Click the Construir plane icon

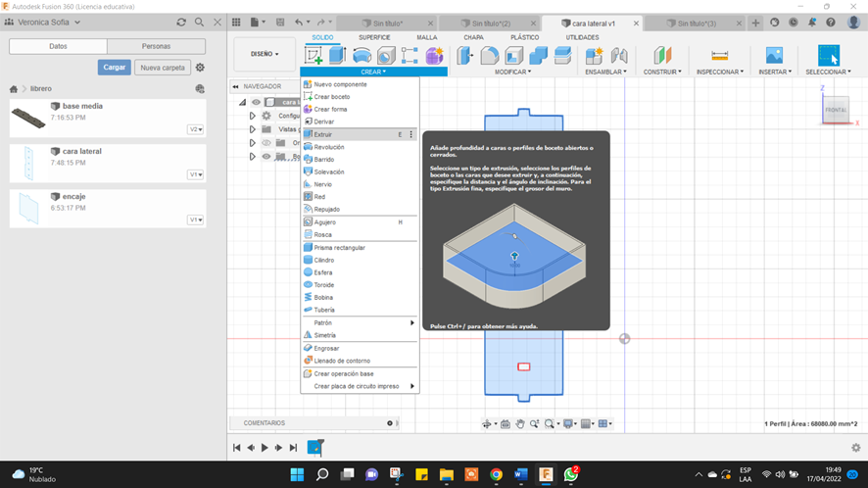coord(663,56)
